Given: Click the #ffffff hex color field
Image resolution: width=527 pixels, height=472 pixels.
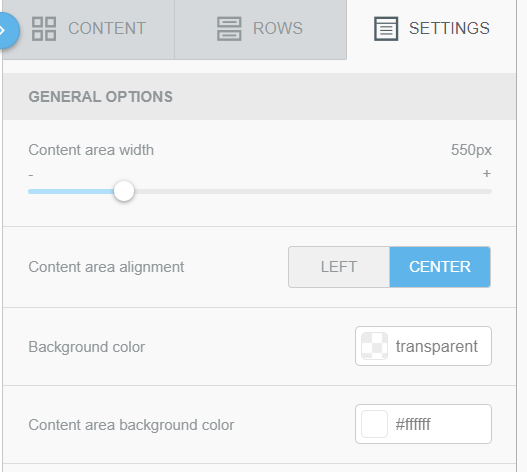Looking at the screenshot, I should tap(423, 424).
